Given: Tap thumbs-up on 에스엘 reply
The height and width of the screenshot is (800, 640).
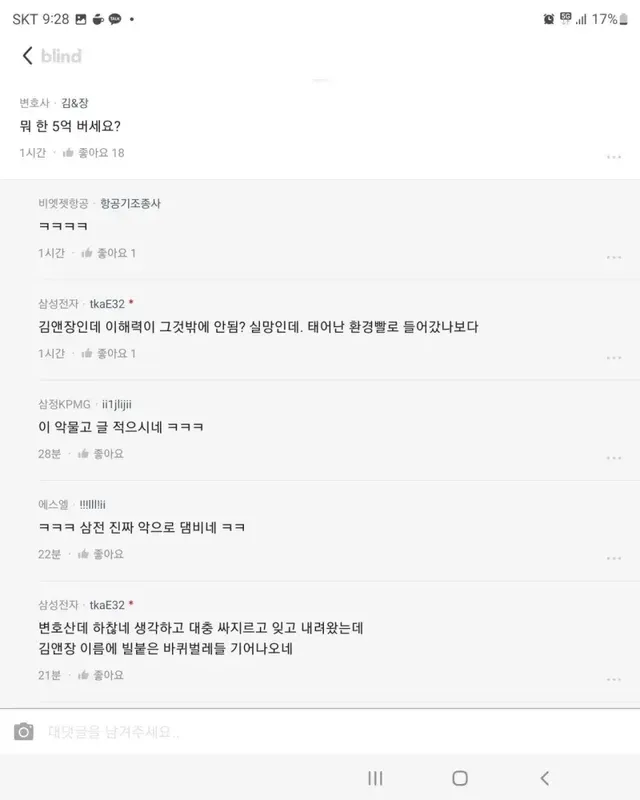Looking at the screenshot, I should (x=88, y=553).
